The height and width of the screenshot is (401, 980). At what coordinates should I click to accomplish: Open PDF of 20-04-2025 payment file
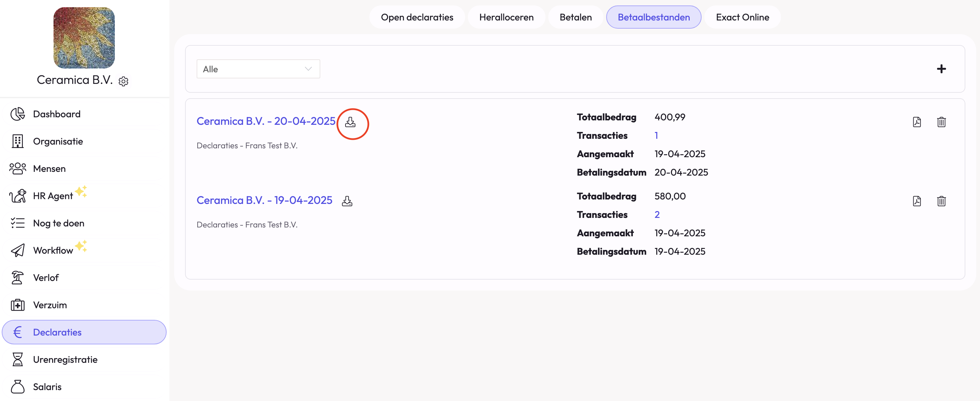coord(917,122)
